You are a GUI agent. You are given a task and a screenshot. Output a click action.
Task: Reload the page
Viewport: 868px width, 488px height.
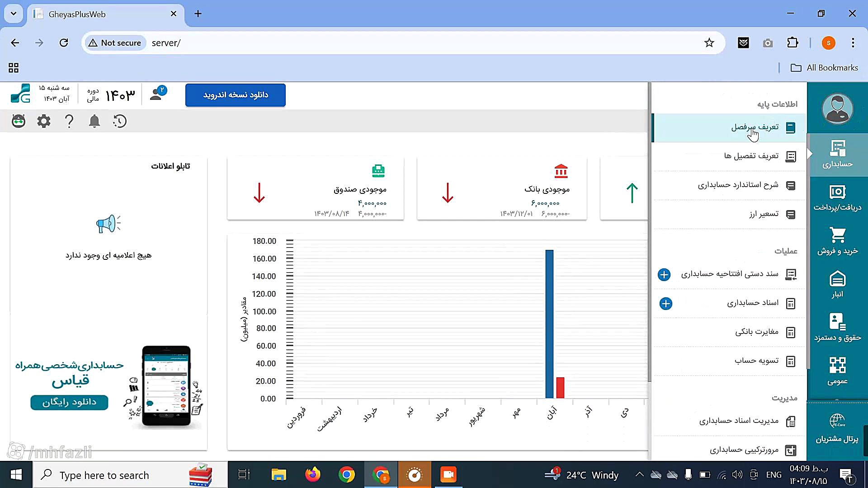pyautogui.click(x=64, y=43)
